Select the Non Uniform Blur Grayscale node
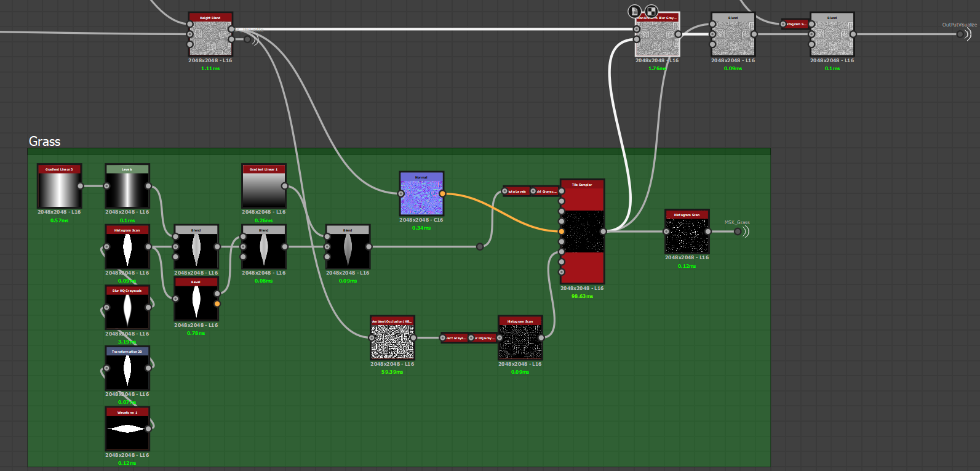Viewport: 980px width, 471px height. click(x=657, y=34)
